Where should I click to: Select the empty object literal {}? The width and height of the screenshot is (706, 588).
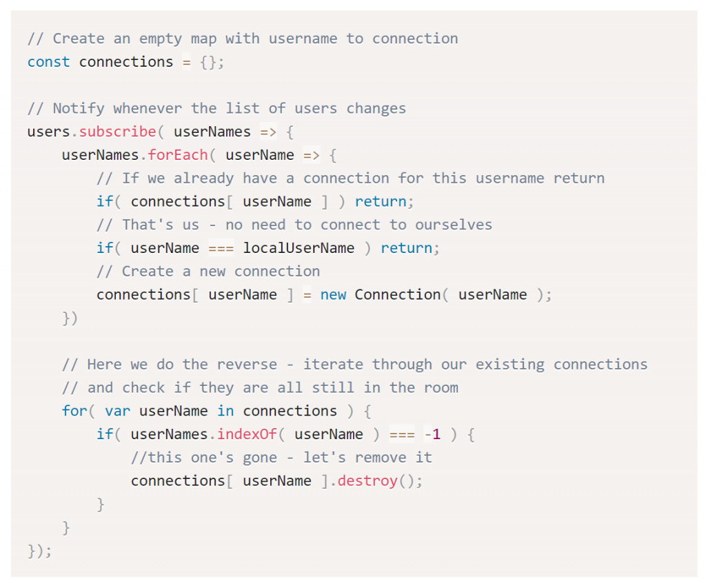(x=208, y=62)
